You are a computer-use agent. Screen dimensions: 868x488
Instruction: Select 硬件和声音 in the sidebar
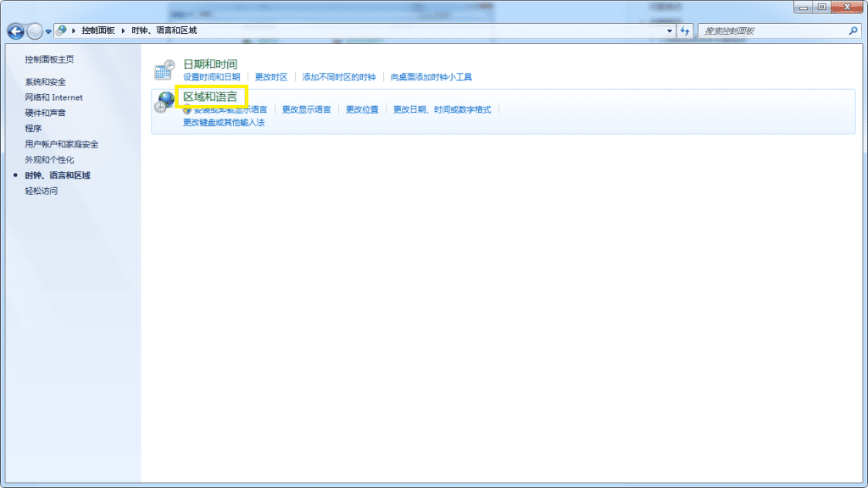pos(45,113)
